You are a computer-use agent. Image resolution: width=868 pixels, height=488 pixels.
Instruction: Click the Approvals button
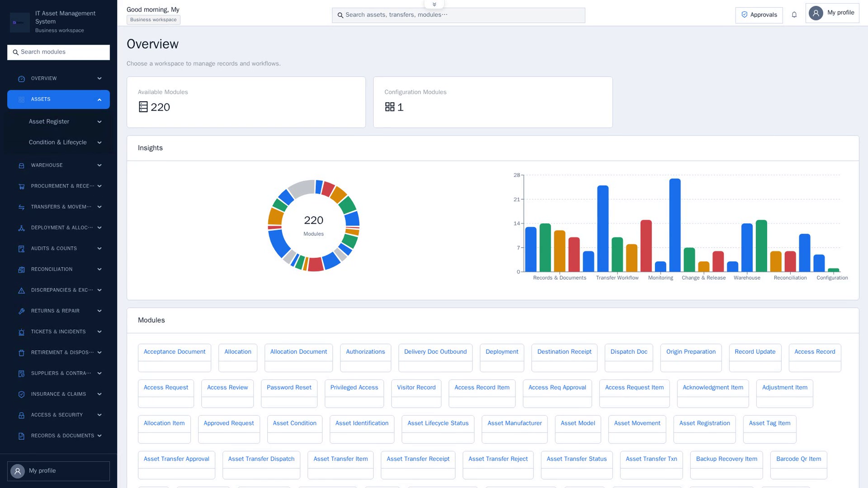coord(759,15)
